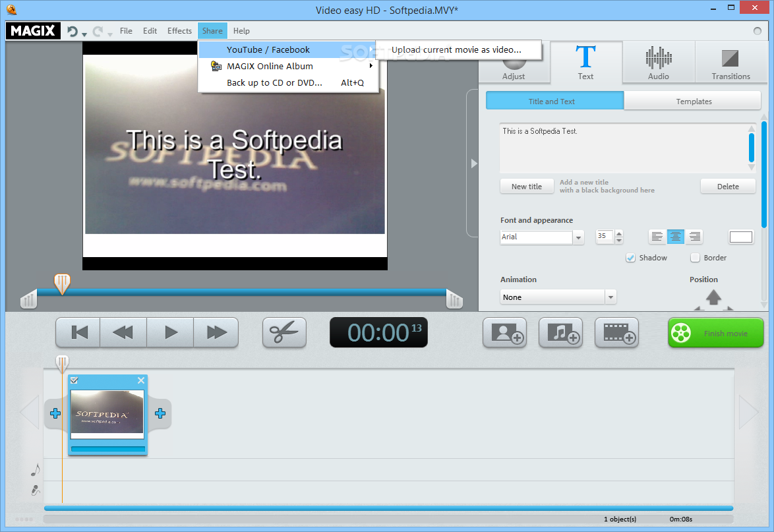Click the right range end handle
The height and width of the screenshot is (532, 774).
pos(454,299)
